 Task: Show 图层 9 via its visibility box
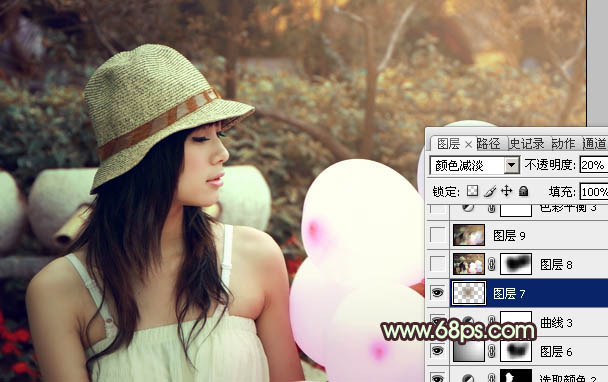(x=438, y=235)
